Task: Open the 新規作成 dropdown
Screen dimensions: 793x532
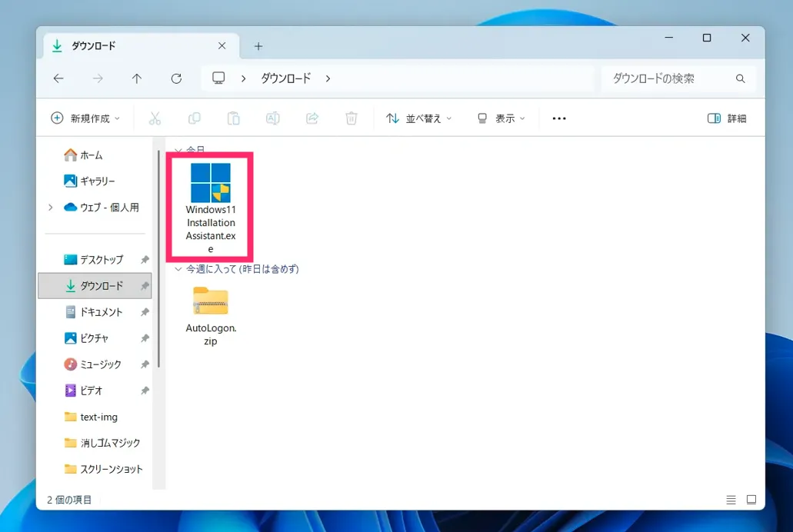Action: [85, 118]
